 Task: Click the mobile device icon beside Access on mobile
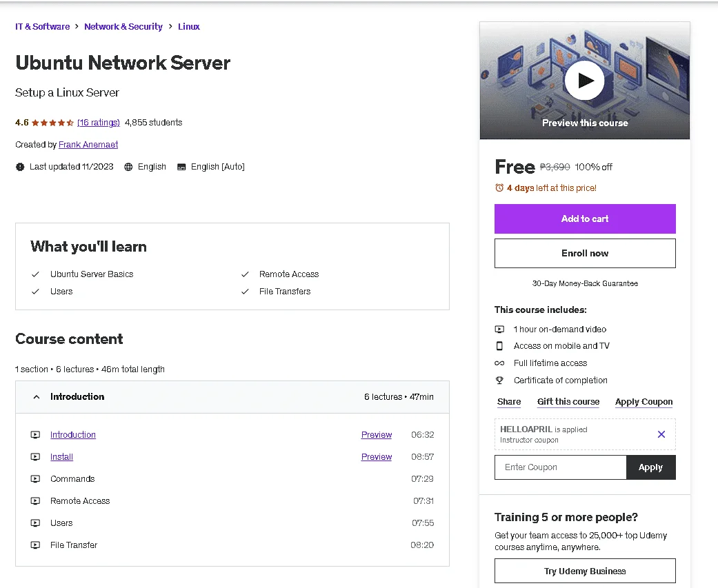[499, 346]
